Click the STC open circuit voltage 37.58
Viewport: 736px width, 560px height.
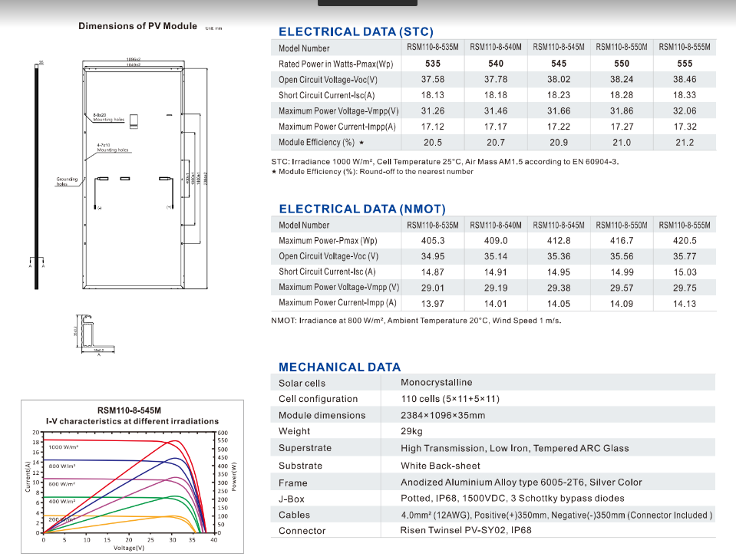[x=433, y=79]
